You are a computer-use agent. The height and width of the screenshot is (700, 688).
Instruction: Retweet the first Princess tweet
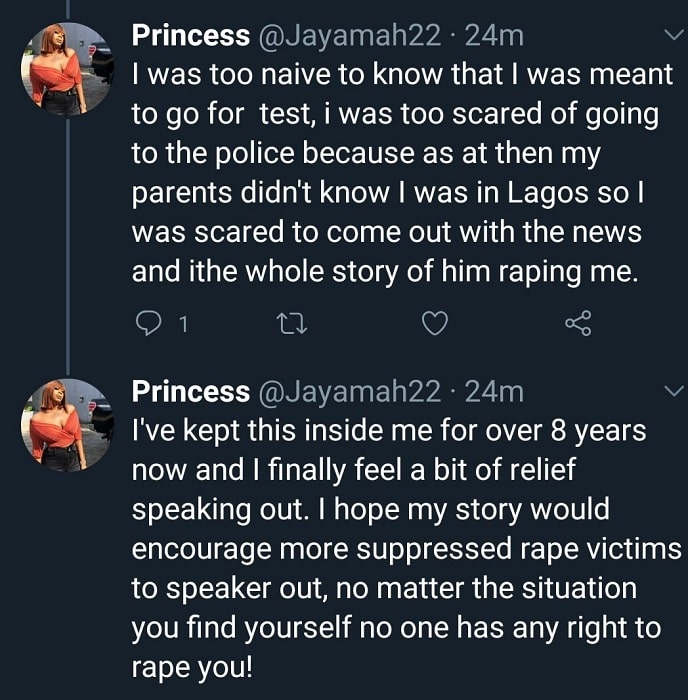pyautogui.click(x=292, y=324)
